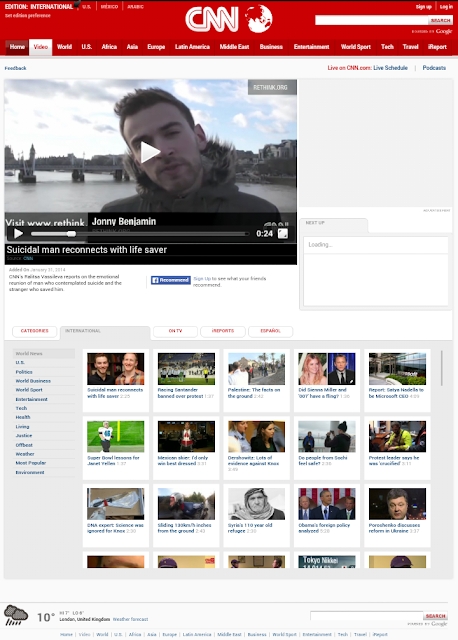Viewport: 458px width, 640px height.
Task: Open the Home navigation tab
Action: tap(17, 47)
